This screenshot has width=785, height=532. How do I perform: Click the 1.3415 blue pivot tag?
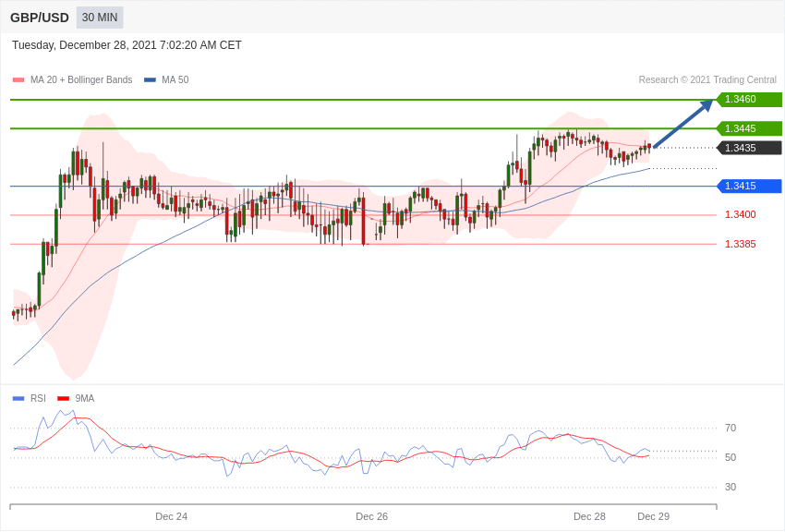coord(749,187)
